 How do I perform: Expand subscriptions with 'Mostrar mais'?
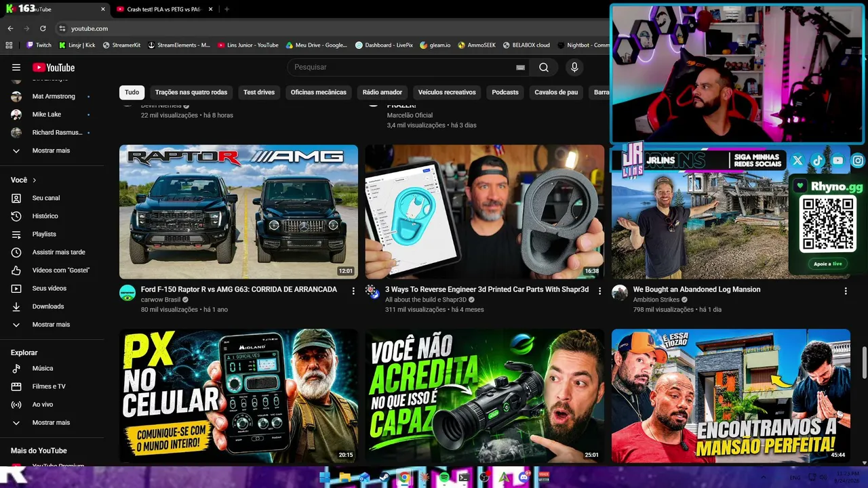52,150
